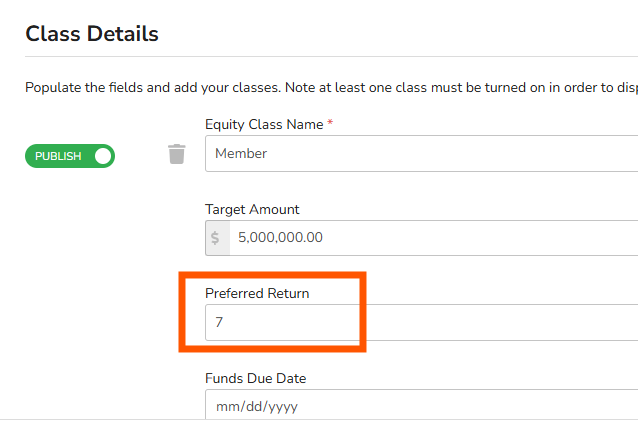This screenshot has height=440, width=638.
Task: Click the Target Amount label
Action: [x=252, y=210]
